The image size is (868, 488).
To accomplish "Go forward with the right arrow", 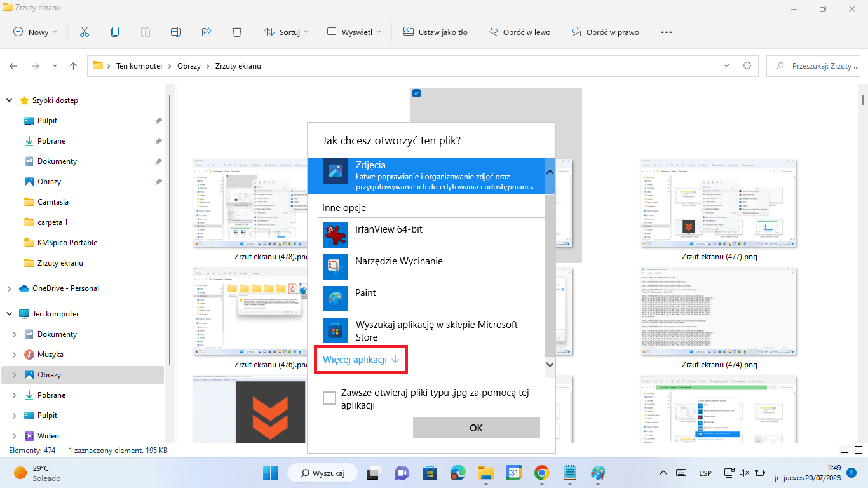I will pyautogui.click(x=36, y=65).
